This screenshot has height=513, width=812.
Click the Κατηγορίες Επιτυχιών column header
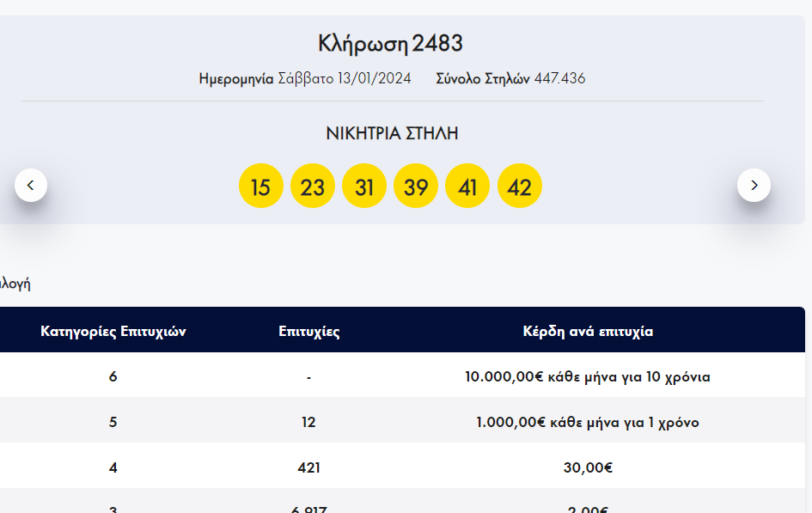tap(113, 332)
